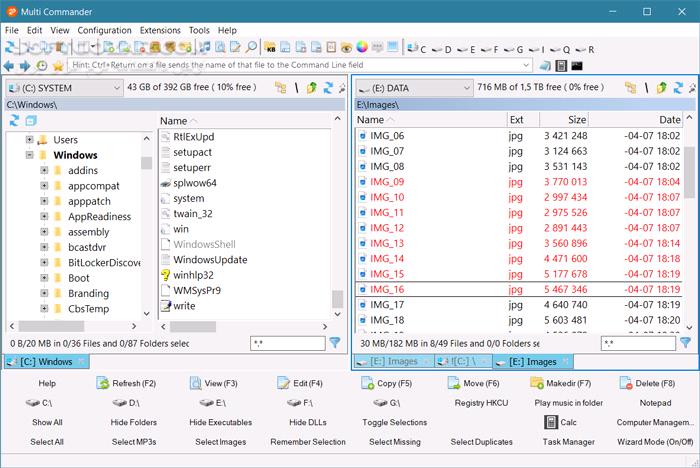The width and height of the screenshot is (700, 468).
Task: Open the command line field dropdown arrow
Action: coord(526,65)
